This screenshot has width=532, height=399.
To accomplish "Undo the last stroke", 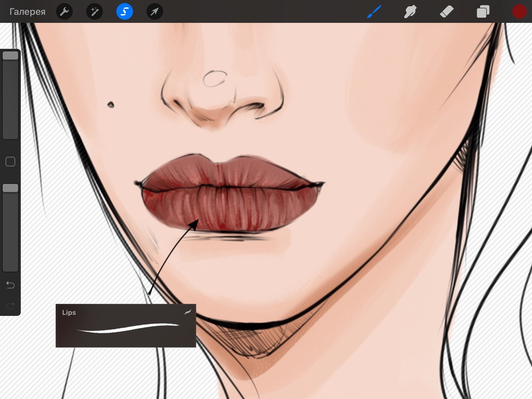I will (10, 285).
